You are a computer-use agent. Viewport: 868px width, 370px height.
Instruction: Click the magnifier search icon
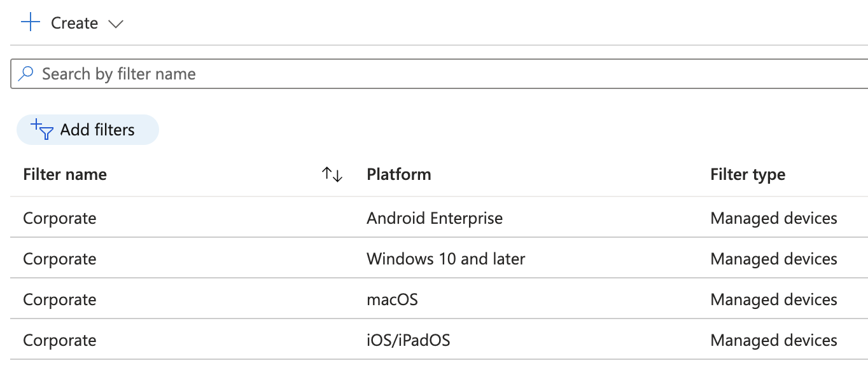click(x=25, y=74)
